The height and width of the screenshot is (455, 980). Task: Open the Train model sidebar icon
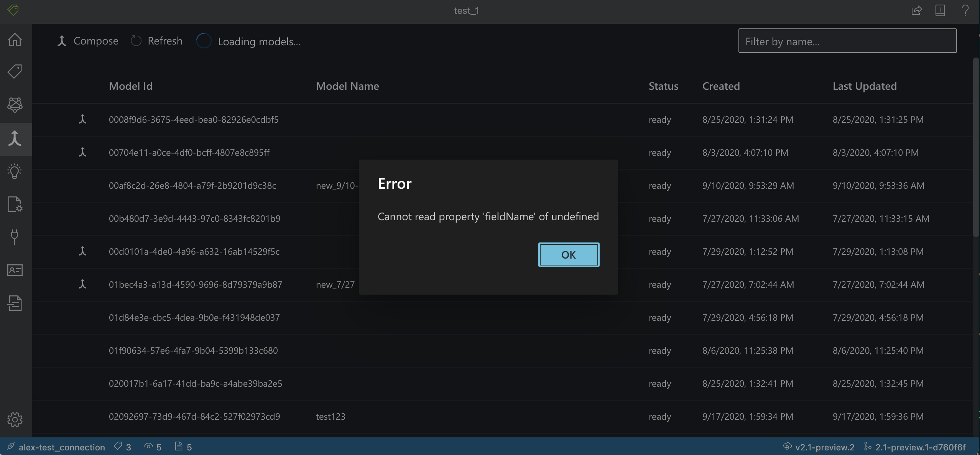point(15,104)
